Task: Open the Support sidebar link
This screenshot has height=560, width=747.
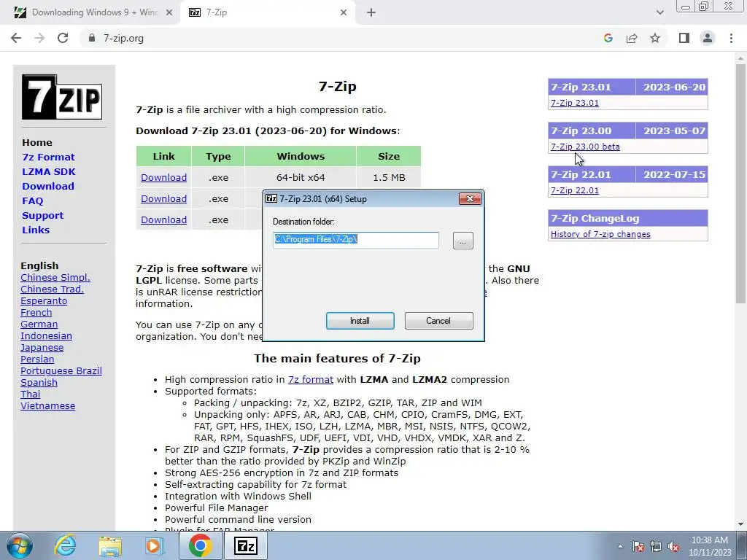Action: [42, 215]
